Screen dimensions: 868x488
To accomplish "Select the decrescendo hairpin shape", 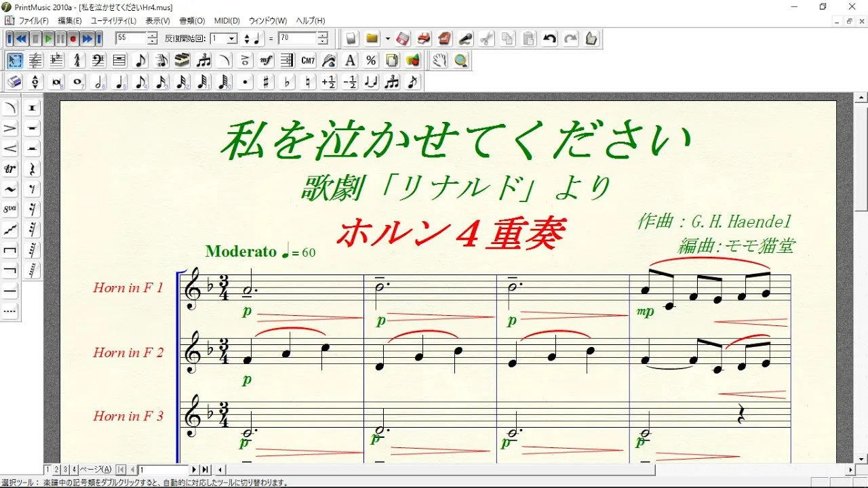I will pos(10,128).
